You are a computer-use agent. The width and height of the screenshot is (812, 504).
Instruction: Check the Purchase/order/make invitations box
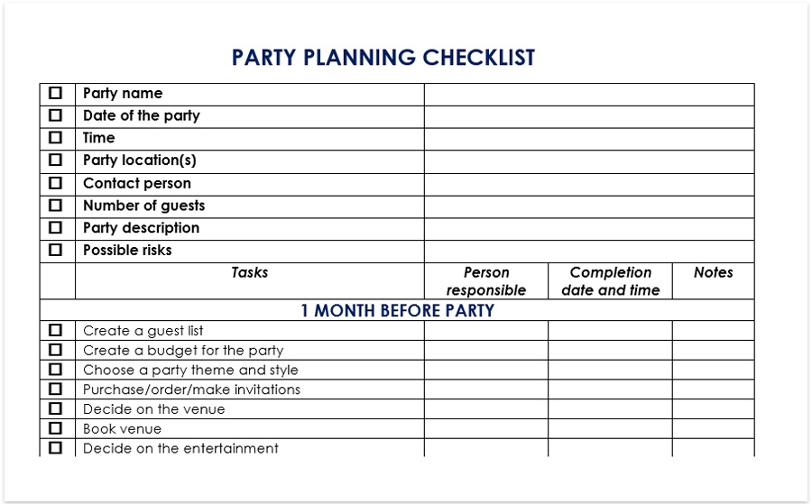56,389
